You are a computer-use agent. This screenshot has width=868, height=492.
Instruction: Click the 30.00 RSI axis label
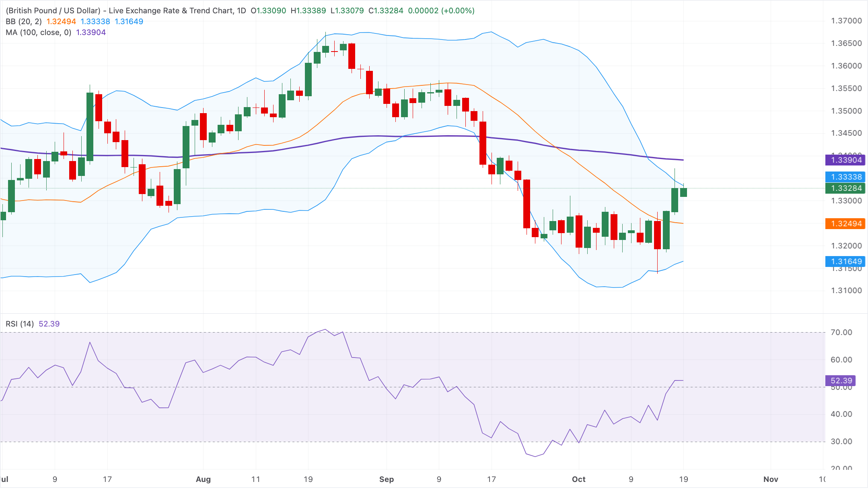pyautogui.click(x=841, y=441)
